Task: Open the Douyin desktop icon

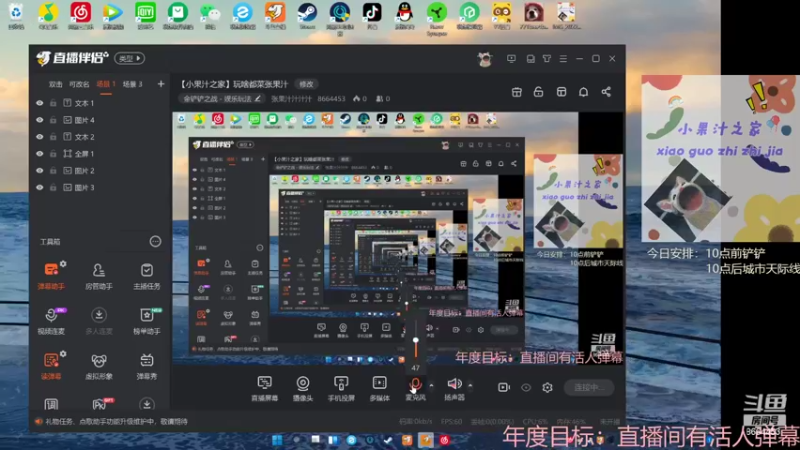Action: (372, 15)
